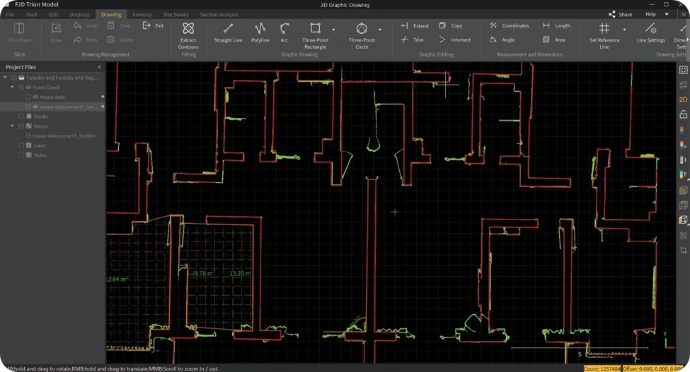Select the Polyline drawing tool

pos(260,33)
